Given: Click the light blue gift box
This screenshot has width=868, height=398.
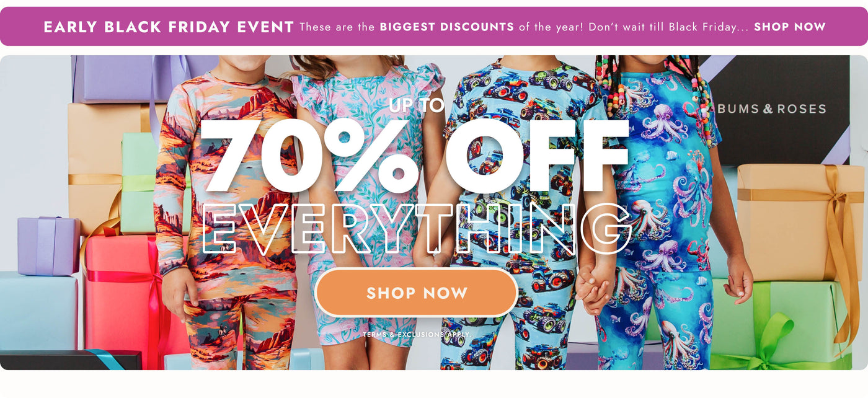Looking at the screenshot, I should 38,310.
